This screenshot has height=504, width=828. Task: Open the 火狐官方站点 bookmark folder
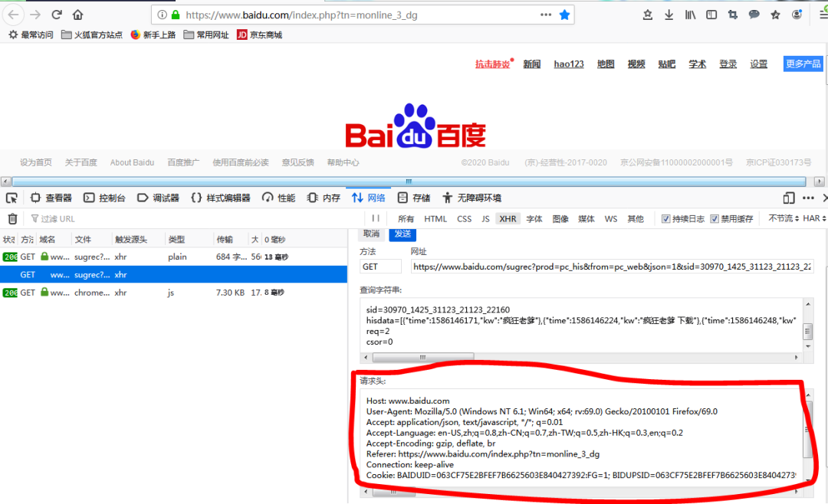click(x=91, y=34)
